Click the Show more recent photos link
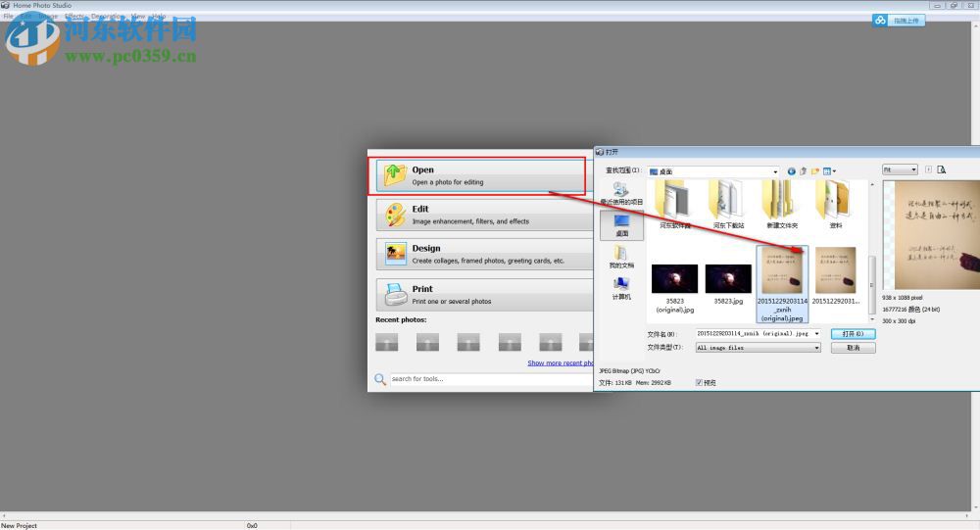Screen dimensions: 980x530 coord(560,362)
